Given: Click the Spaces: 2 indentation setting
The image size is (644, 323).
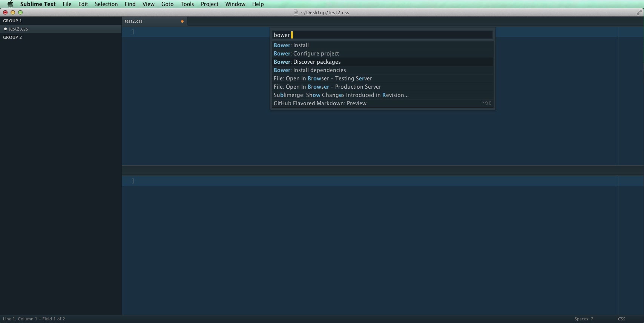Looking at the screenshot, I should pos(584,319).
